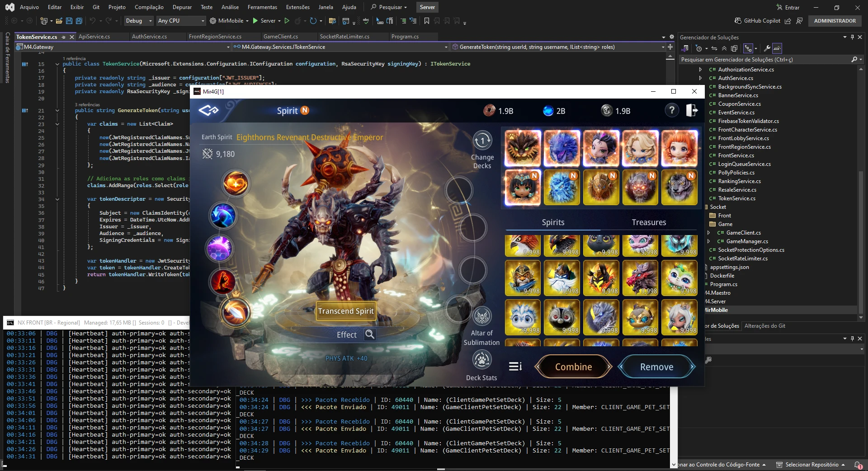Collapse the TokenService class fold marker
Viewport: 868px width, 471px height.
57,64
